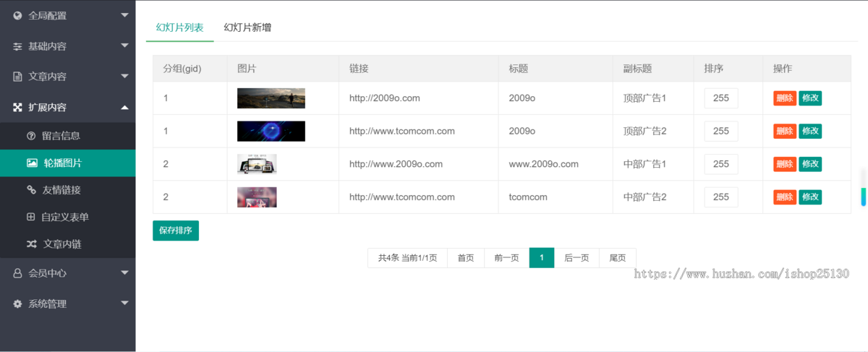Click the page vertical scrollbar handle
Screen dimensions: 868x352
click(x=863, y=197)
